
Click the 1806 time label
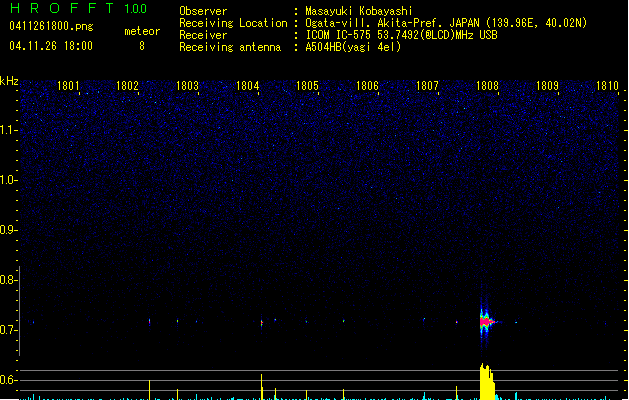pyautogui.click(x=367, y=86)
